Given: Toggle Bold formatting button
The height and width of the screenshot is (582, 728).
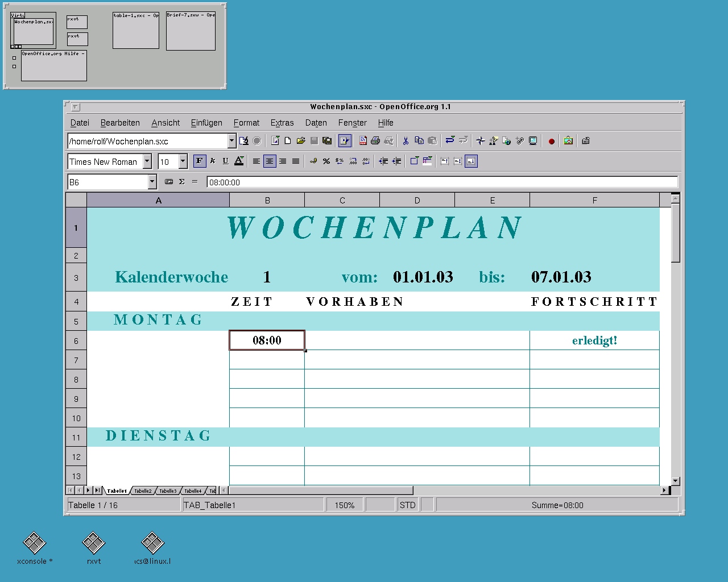Looking at the screenshot, I should pyautogui.click(x=199, y=161).
